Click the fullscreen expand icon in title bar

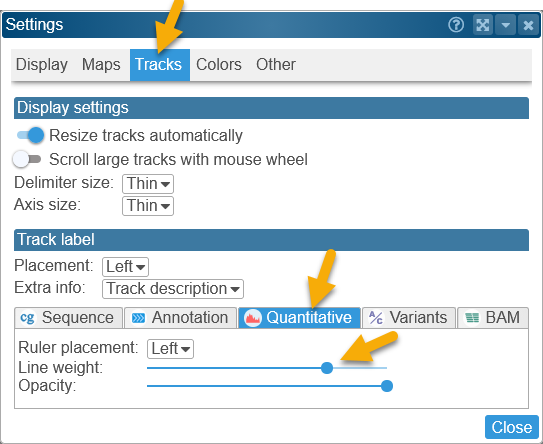coord(483,25)
